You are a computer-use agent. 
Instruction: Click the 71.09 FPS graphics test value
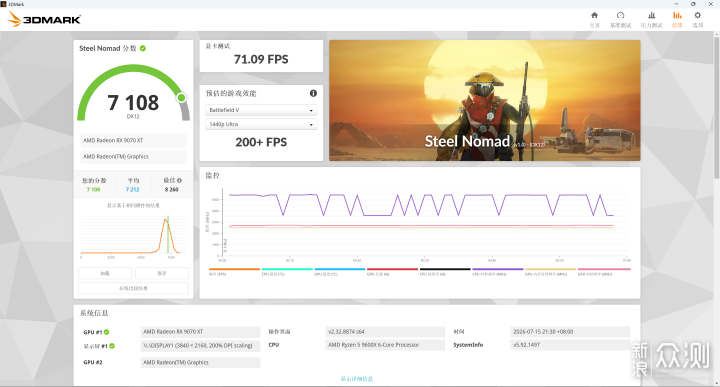[261, 59]
